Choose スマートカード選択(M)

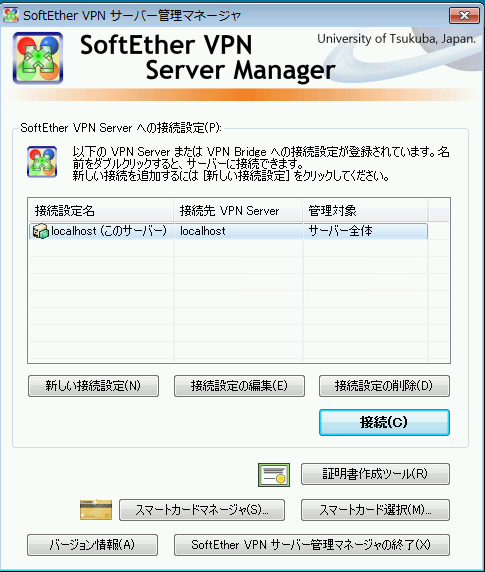pos(375,510)
